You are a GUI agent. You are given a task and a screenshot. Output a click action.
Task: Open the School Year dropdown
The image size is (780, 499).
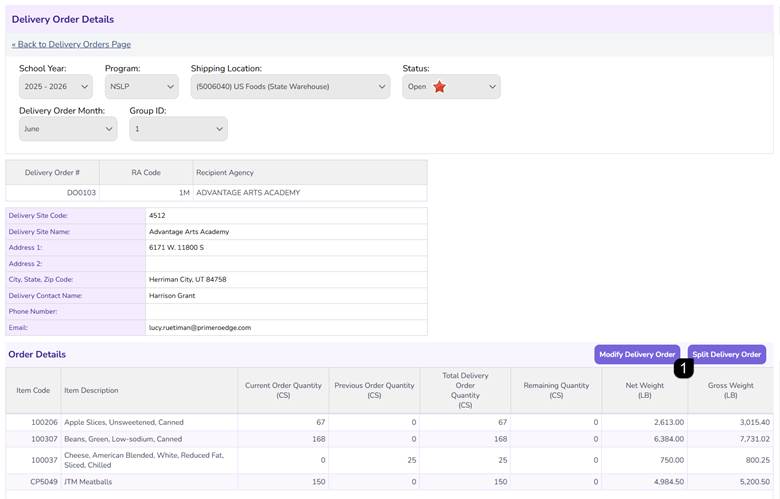pos(56,87)
